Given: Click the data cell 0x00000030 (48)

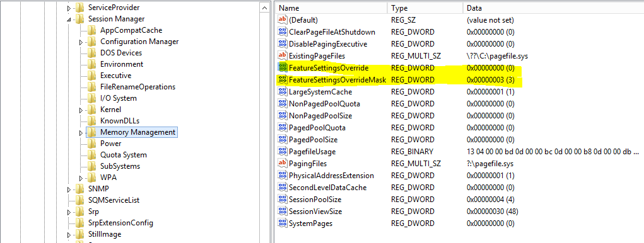Looking at the screenshot, I should tap(493, 212).
